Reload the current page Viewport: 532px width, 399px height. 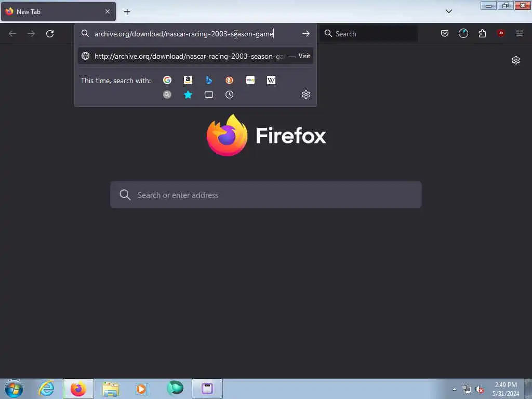coord(50,34)
